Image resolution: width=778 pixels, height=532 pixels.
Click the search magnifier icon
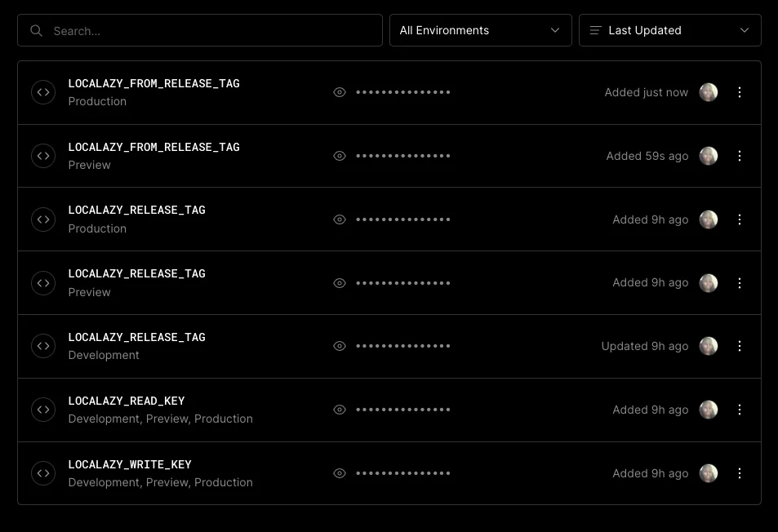(x=36, y=31)
